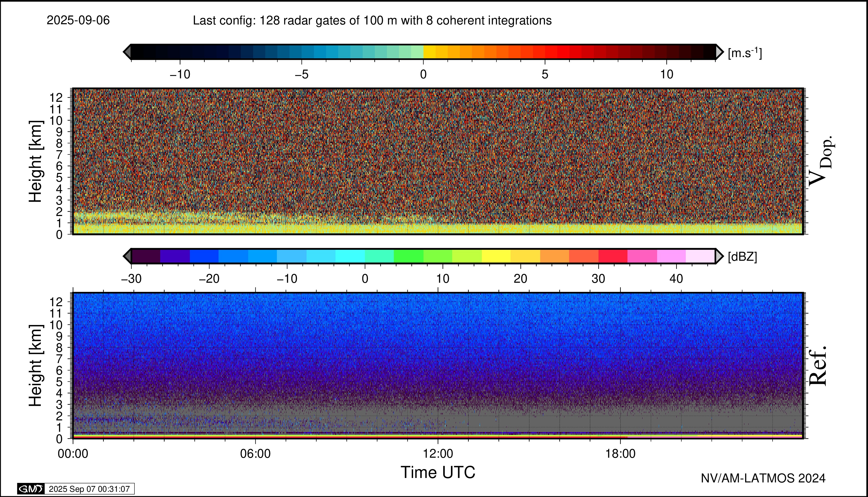Screen dimensions: 868x497
Task: Click the bright green dBZ colorbar swatch
Action: [408, 256]
